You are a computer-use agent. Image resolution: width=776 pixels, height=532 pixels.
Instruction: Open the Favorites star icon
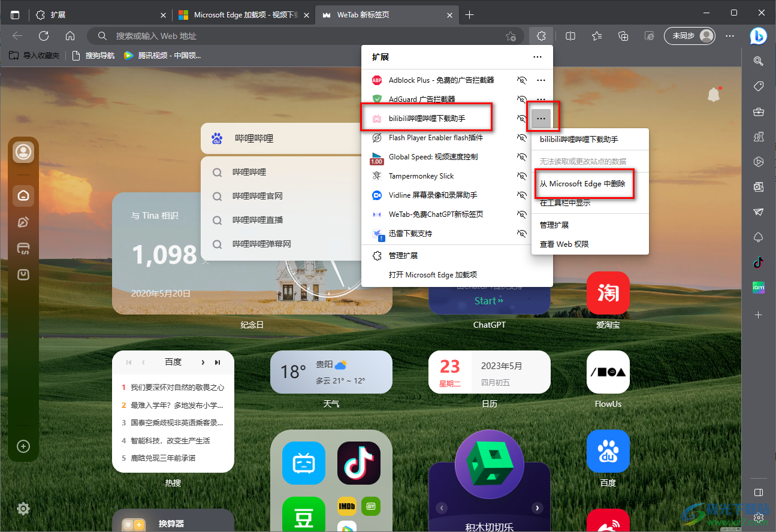[x=597, y=36]
